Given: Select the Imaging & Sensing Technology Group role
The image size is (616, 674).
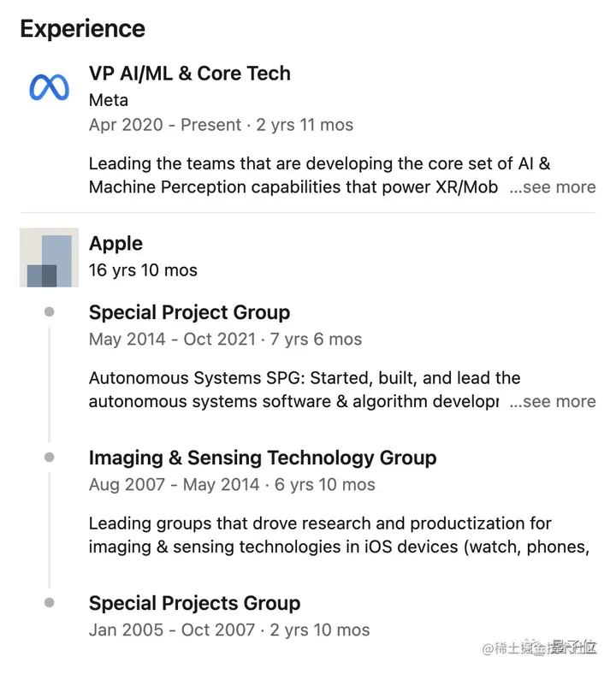Looking at the screenshot, I should coord(263,458).
